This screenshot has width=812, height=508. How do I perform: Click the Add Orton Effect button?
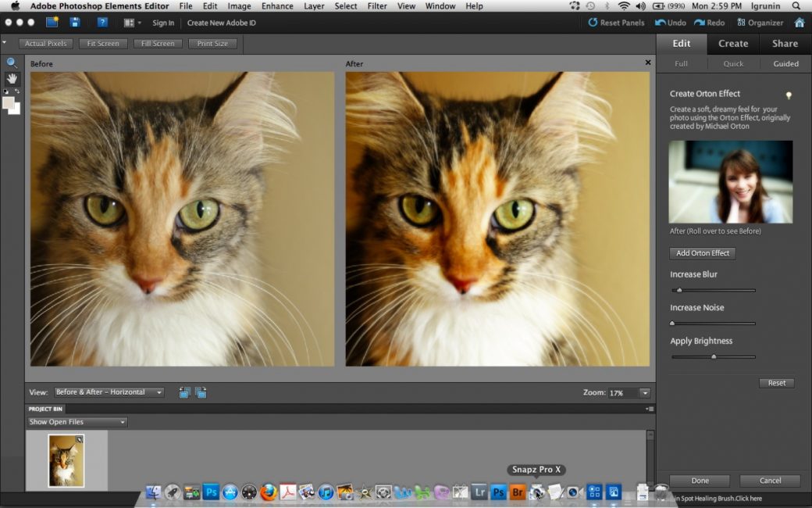(x=702, y=253)
